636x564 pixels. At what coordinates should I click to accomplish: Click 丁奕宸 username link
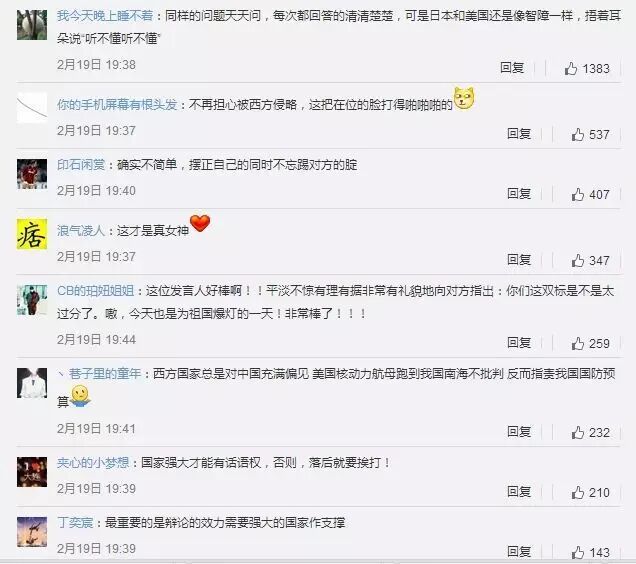(x=75, y=523)
